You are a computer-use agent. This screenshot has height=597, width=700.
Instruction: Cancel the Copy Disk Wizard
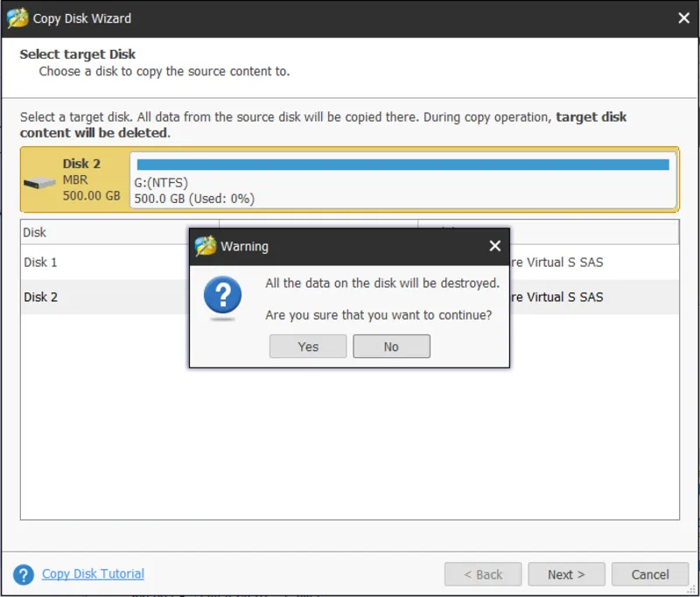click(650, 573)
